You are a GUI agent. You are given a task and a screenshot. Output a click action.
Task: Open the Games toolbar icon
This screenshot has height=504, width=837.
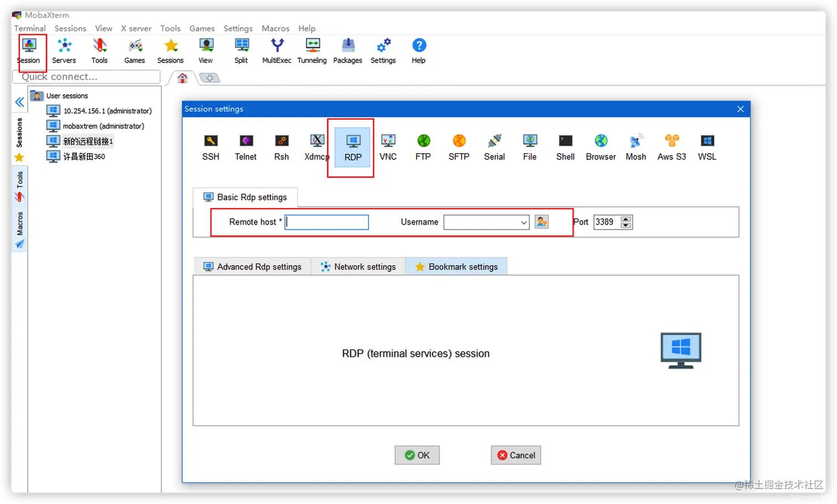(135, 51)
